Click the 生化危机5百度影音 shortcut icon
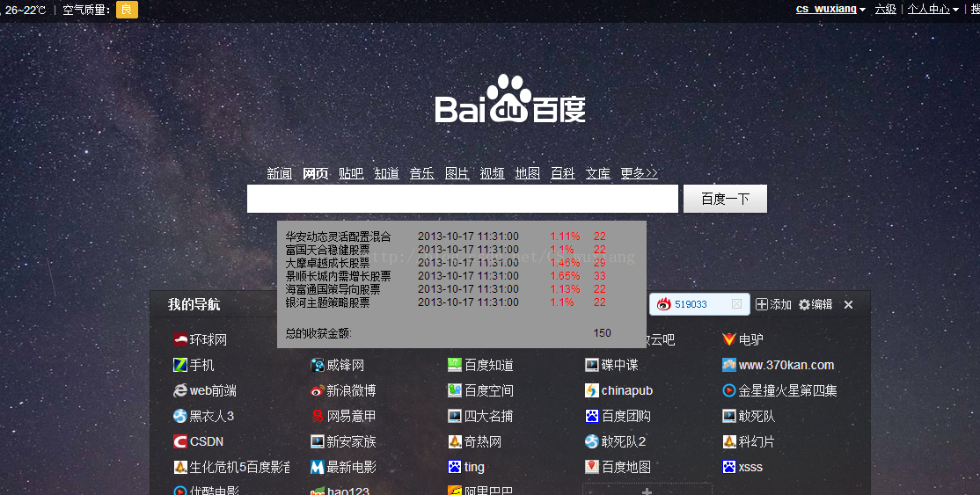Screen dimensions: 980x495 pyautogui.click(x=180, y=467)
